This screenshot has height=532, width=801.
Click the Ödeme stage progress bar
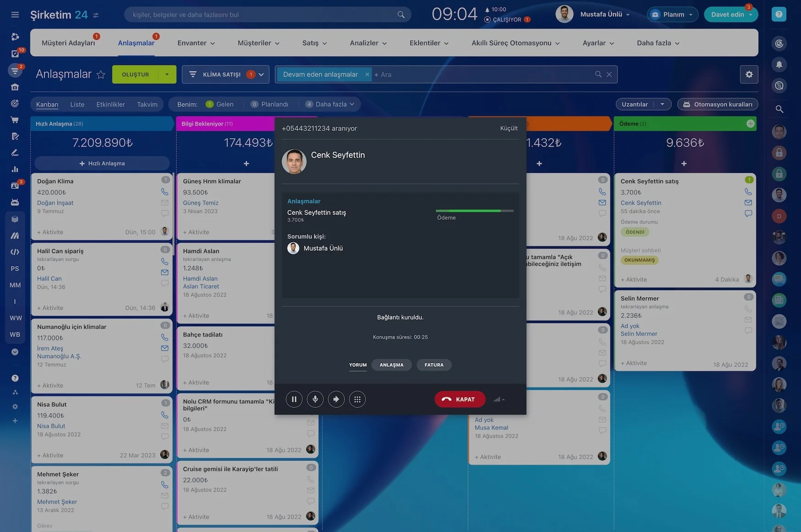pos(475,211)
